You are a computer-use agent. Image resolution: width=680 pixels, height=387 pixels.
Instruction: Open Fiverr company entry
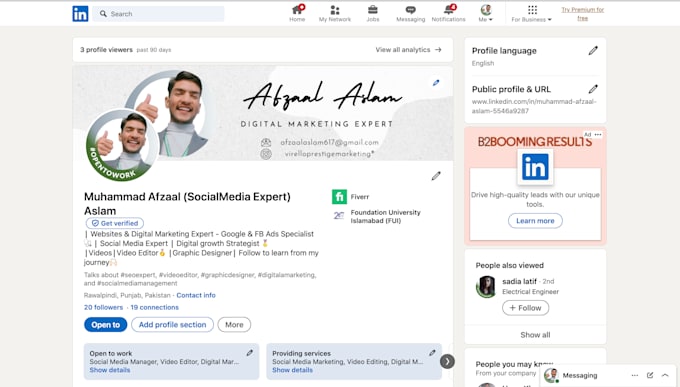pyautogui.click(x=350, y=197)
